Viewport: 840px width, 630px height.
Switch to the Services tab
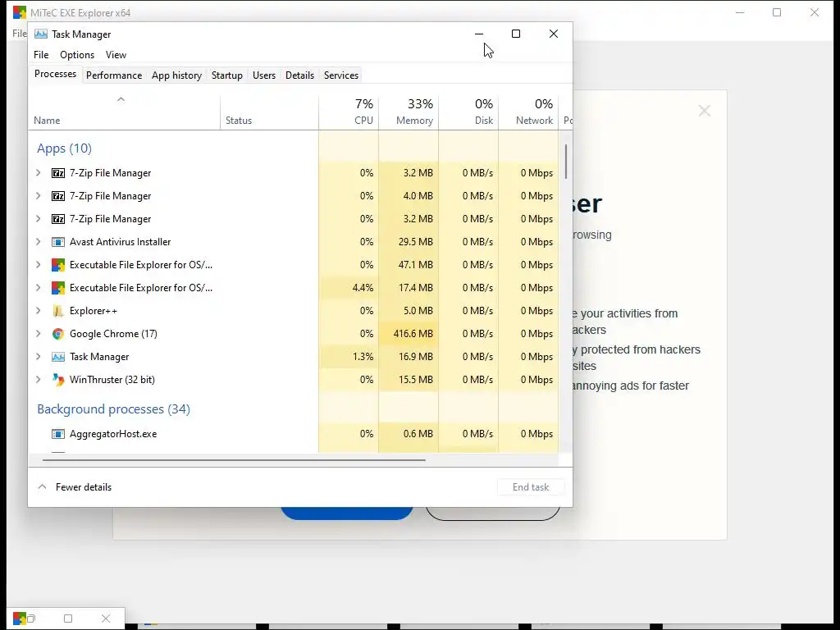coord(341,75)
